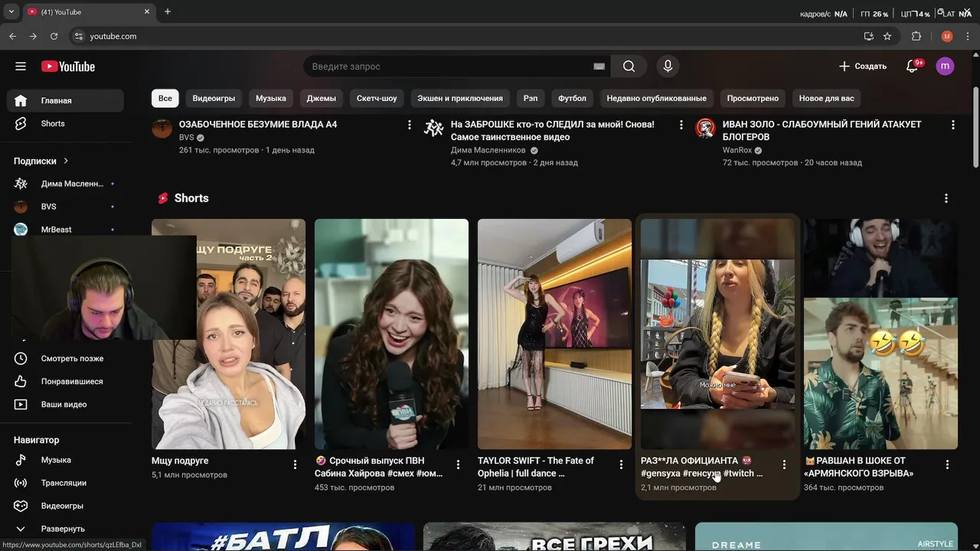Open Shorts section three-dot menu

(946, 198)
